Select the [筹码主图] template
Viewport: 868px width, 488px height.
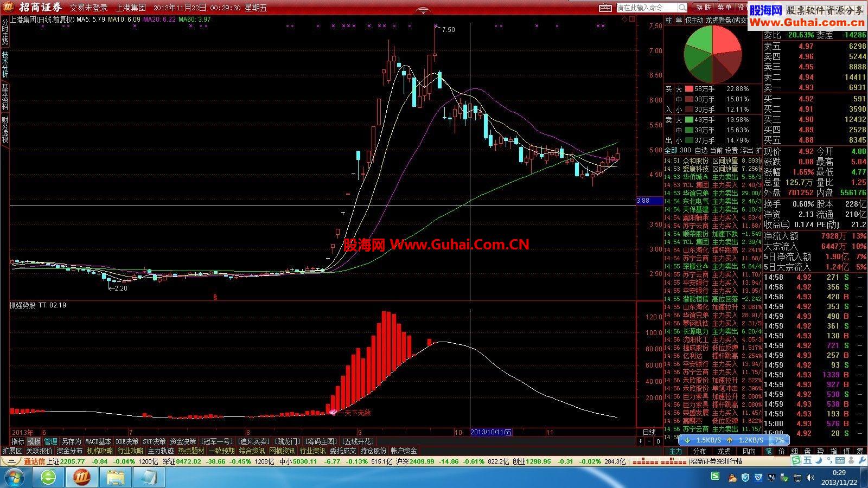click(321, 441)
